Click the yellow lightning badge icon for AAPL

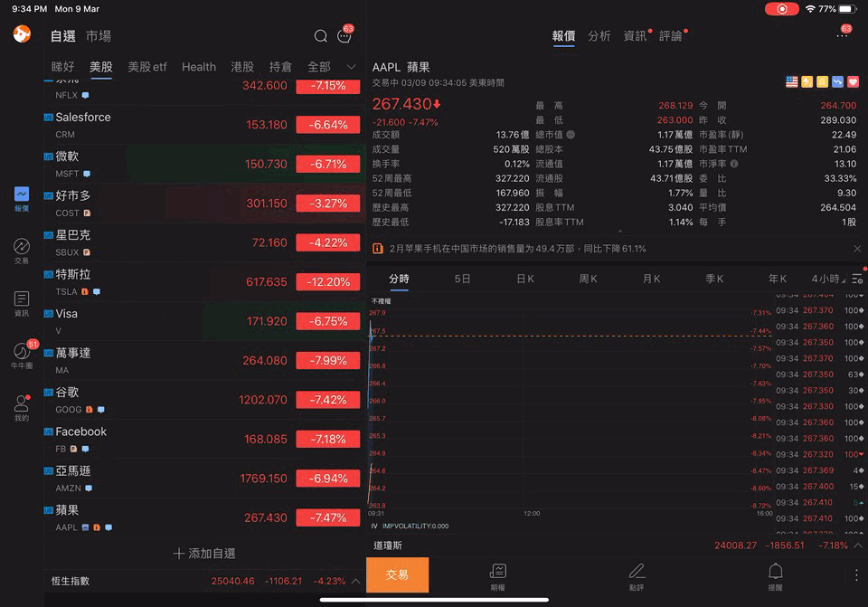tap(807, 82)
